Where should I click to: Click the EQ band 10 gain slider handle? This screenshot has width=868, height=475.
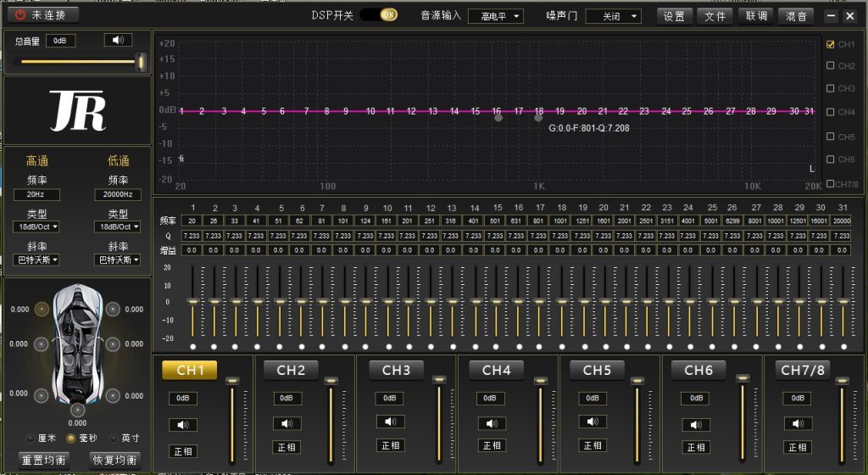click(387, 302)
